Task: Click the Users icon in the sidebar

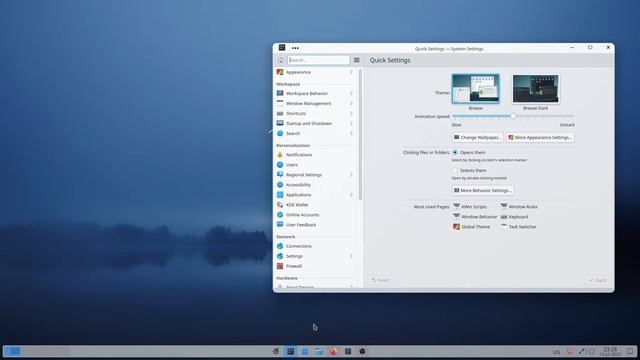Action: click(x=280, y=165)
